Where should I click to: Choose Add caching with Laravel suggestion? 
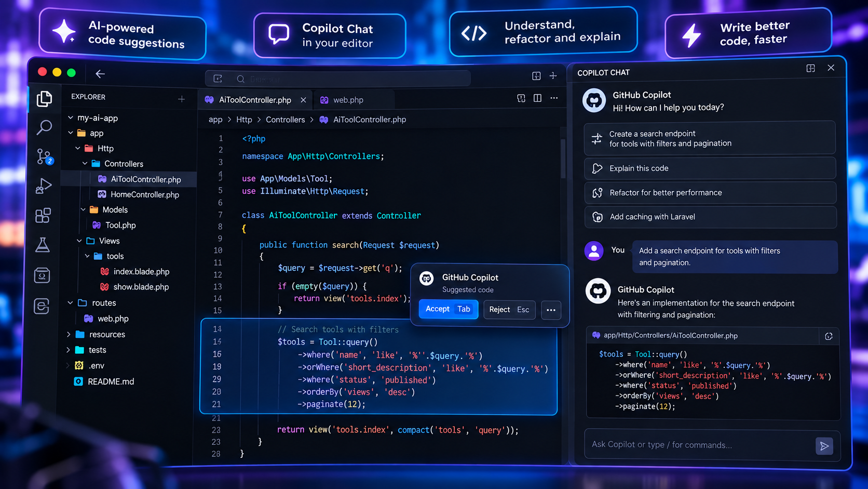pyautogui.click(x=710, y=217)
